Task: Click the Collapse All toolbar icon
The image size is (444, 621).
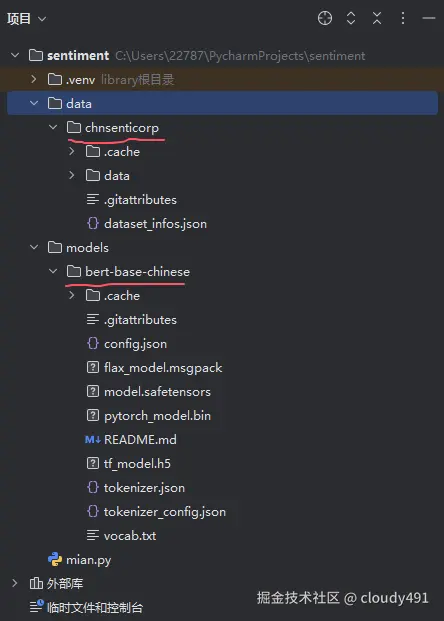Action: [x=377, y=18]
